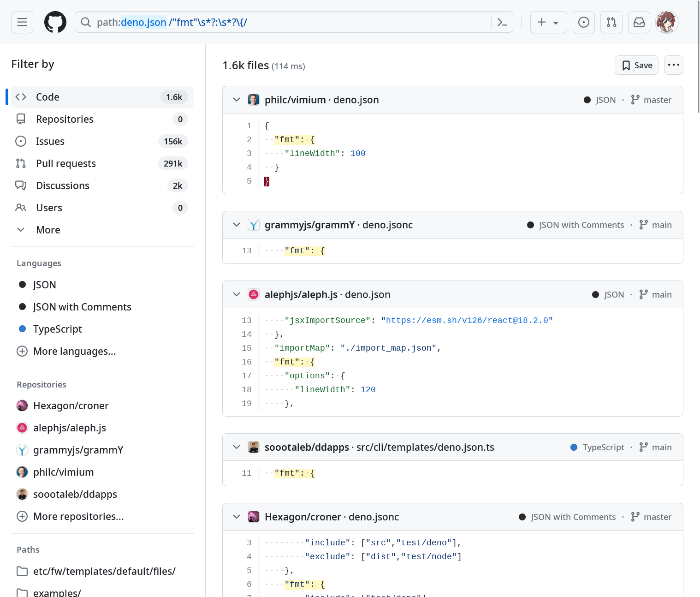700x597 pixels.
Task: Select the Pull requests filter
Action: [102, 163]
